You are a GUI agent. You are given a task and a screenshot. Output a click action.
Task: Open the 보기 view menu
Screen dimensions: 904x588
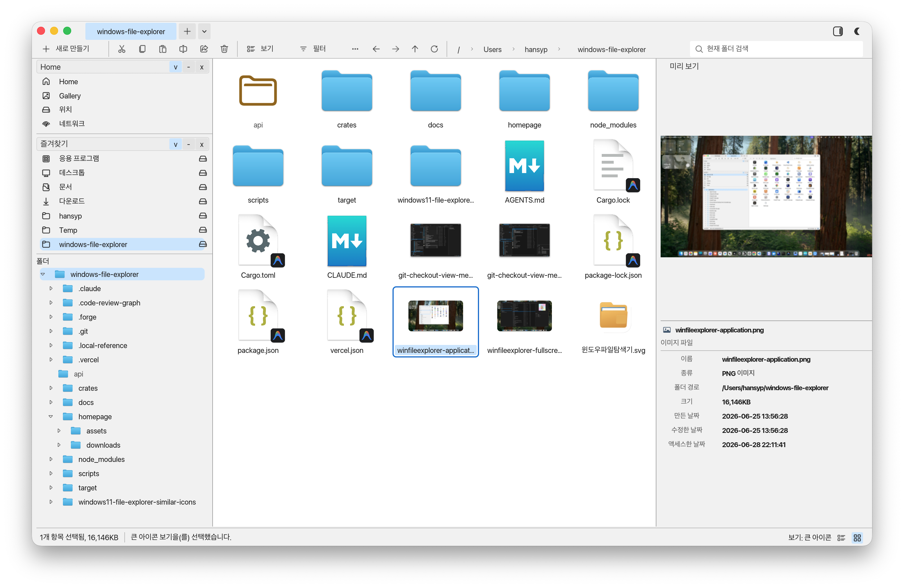click(260, 49)
